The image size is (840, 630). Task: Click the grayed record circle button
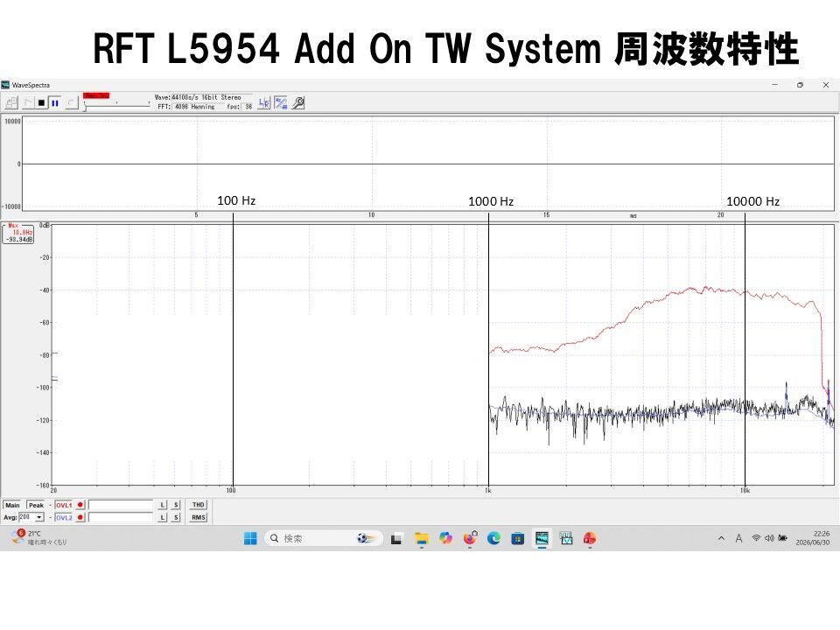pyautogui.click(x=72, y=102)
